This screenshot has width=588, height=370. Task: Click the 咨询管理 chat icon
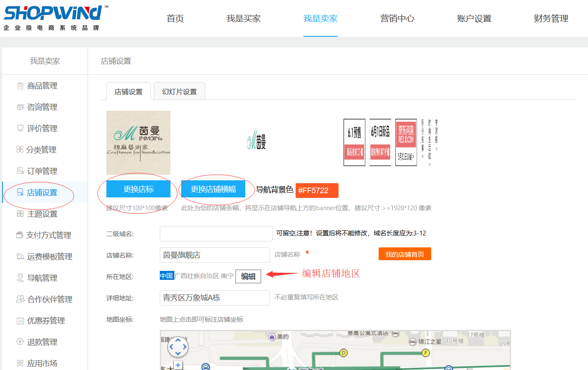[x=20, y=107]
